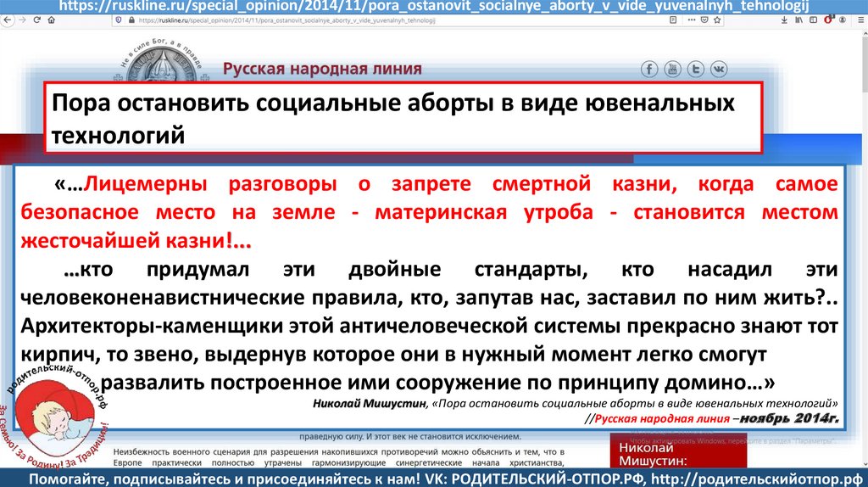868x487 pixels.
Task: Click the red extension icon with badge
Action: click(829, 20)
